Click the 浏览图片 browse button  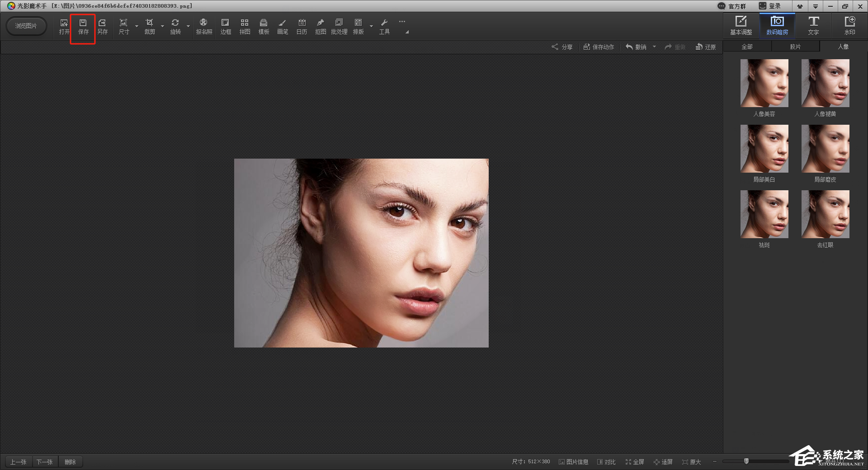(26, 26)
